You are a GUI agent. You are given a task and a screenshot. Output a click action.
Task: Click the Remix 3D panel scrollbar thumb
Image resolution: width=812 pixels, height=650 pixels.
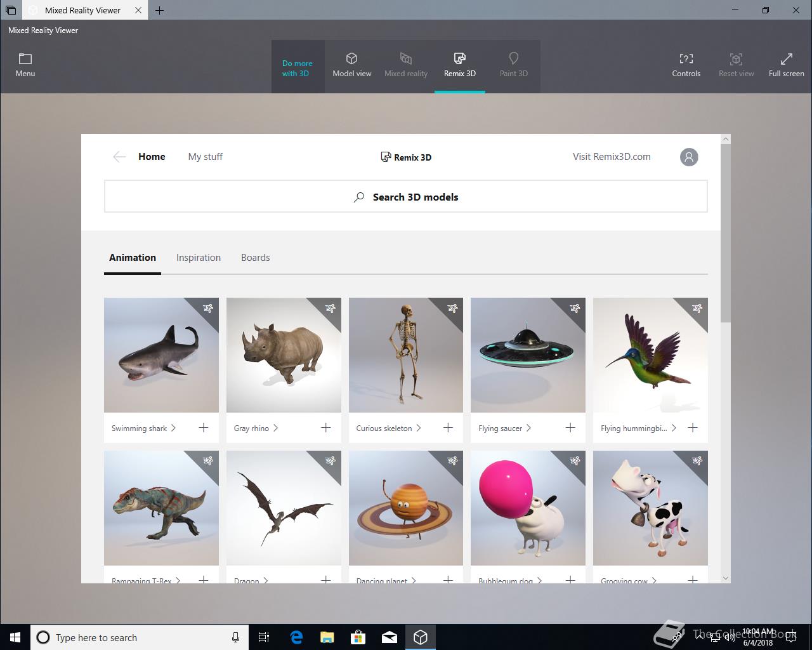(726, 234)
